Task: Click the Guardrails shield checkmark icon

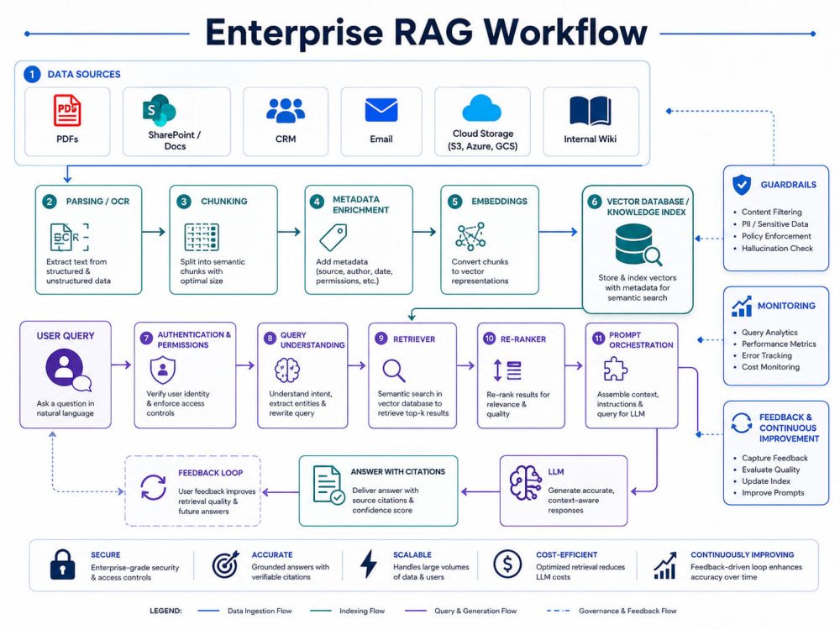Action: pyautogui.click(x=742, y=185)
